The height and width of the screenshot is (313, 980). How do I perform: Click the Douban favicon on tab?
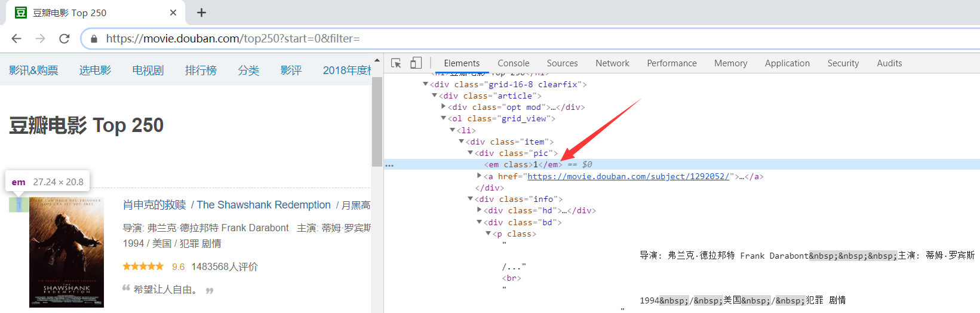pos(21,13)
